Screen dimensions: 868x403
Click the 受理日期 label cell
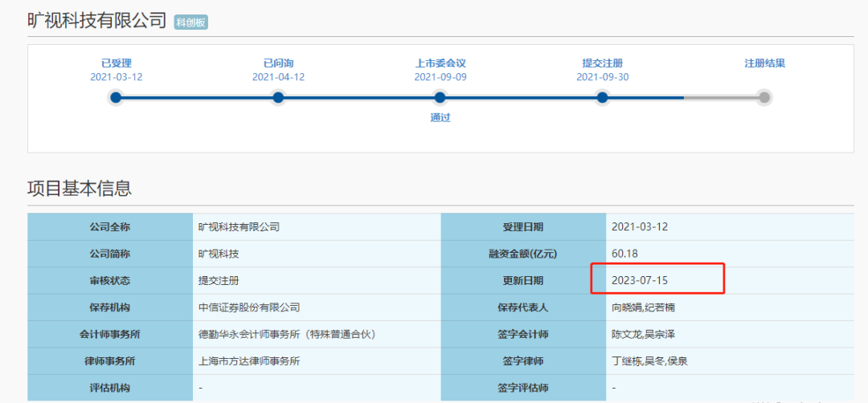524,226
